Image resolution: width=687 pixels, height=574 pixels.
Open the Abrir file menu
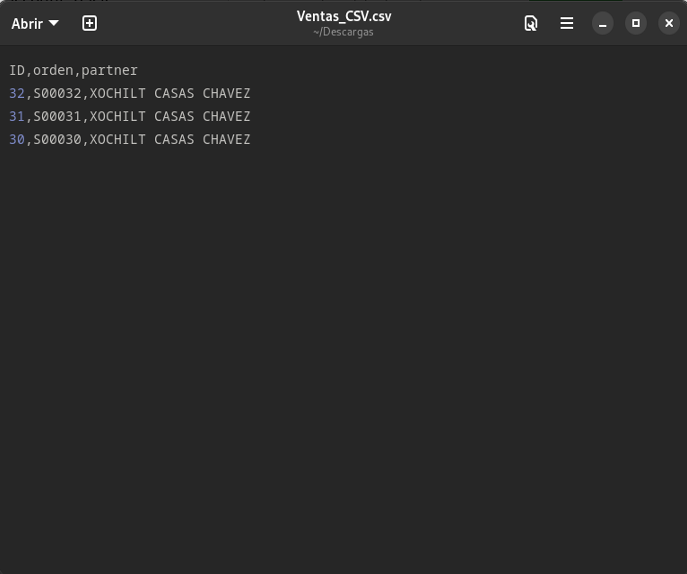coord(35,24)
